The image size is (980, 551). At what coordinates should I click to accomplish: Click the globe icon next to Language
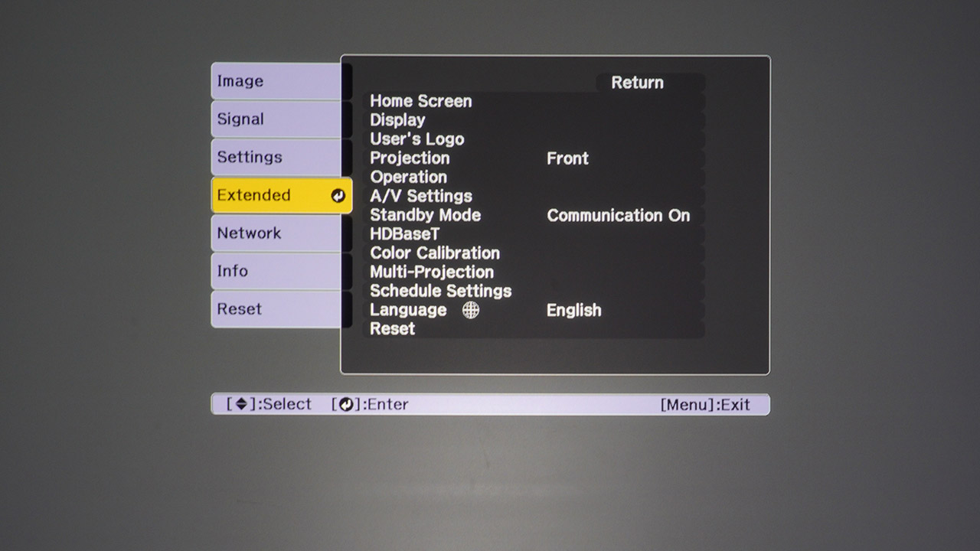pos(471,310)
